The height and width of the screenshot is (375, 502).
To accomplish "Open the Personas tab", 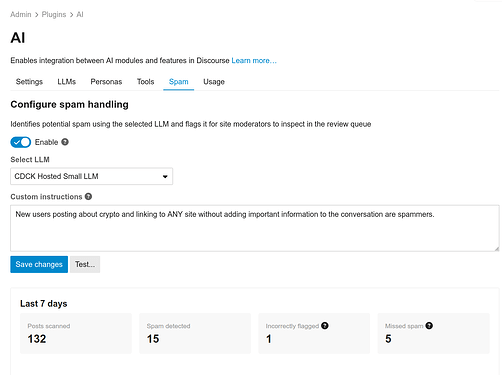I will click(x=106, y=82).
